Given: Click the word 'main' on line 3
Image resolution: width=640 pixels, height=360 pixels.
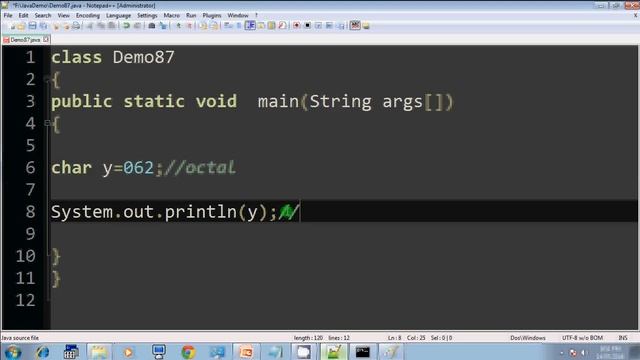Looking at the screenshot, I should 278,101.
